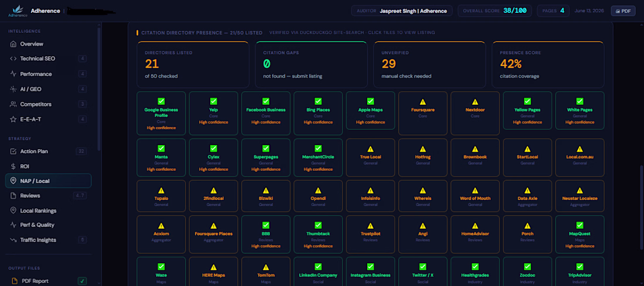Viewport: 644px width, 286px height.
Task: Click the Pages 4 badge
Action: (553, 11)
